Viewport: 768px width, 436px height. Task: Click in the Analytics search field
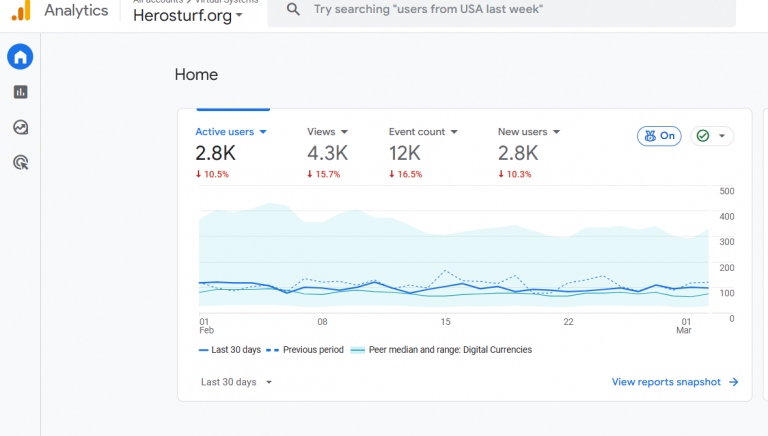[502, 9]
